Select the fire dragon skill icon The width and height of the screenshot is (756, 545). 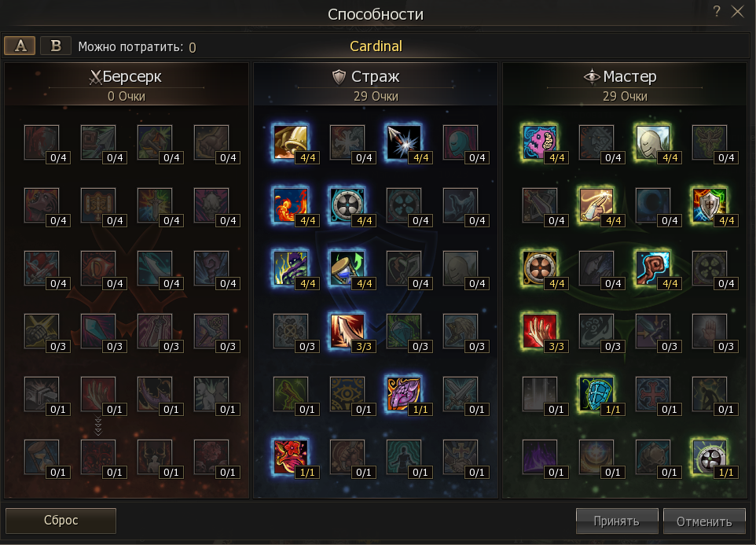(290, 205)
